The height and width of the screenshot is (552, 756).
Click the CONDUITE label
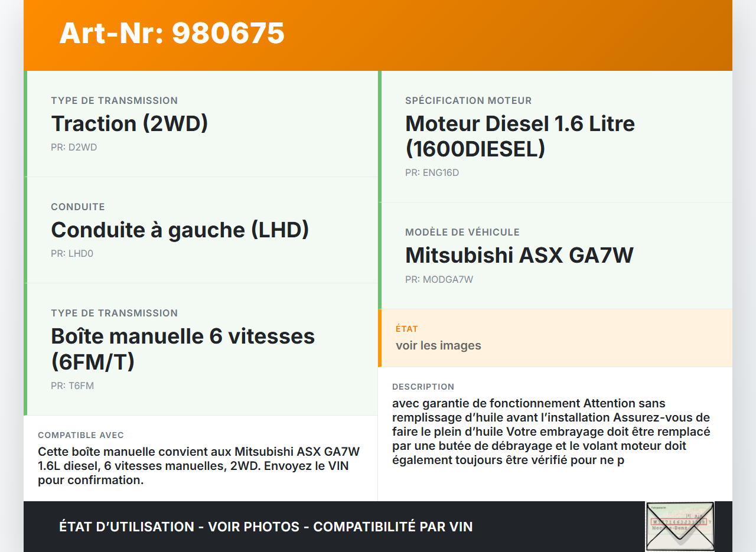pyautogui.click(x=78, y=207)
